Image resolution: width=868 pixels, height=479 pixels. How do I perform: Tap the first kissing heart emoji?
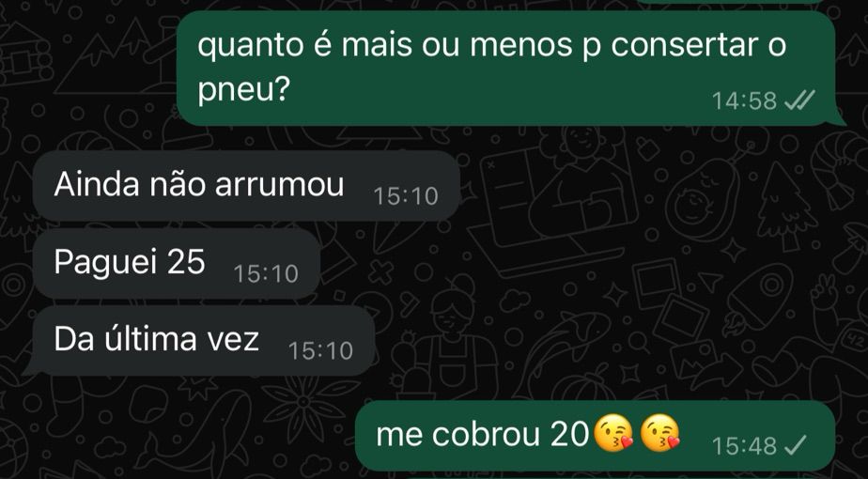coord(613,435)
